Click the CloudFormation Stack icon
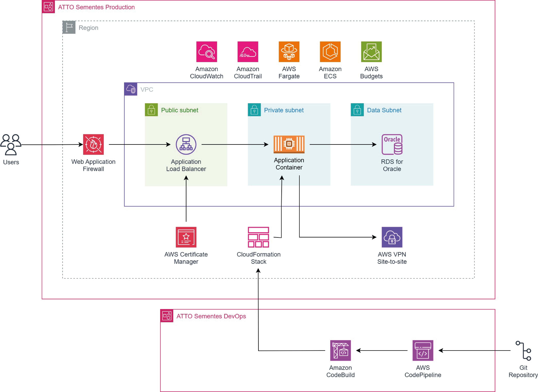538x392 pixels. pyautogui.click(x=258, y=237)
